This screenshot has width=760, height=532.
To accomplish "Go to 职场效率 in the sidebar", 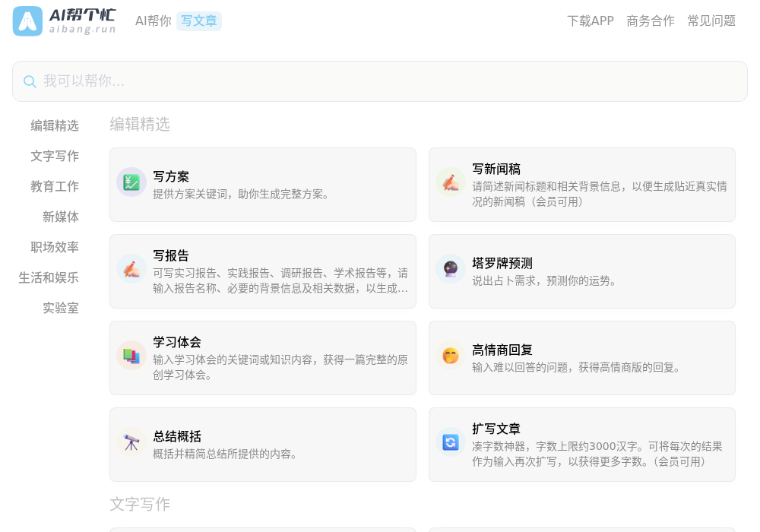I will click(55, 248).
